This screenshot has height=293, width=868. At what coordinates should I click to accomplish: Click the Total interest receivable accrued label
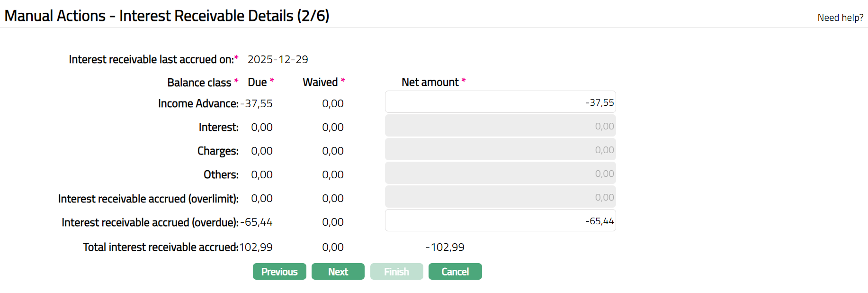[160, 247]
